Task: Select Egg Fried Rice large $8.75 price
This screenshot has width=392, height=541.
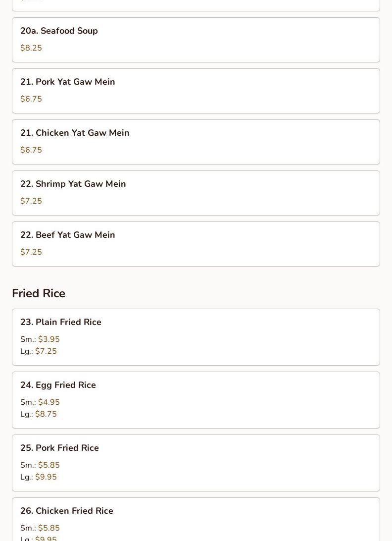Action: [46, 414]
